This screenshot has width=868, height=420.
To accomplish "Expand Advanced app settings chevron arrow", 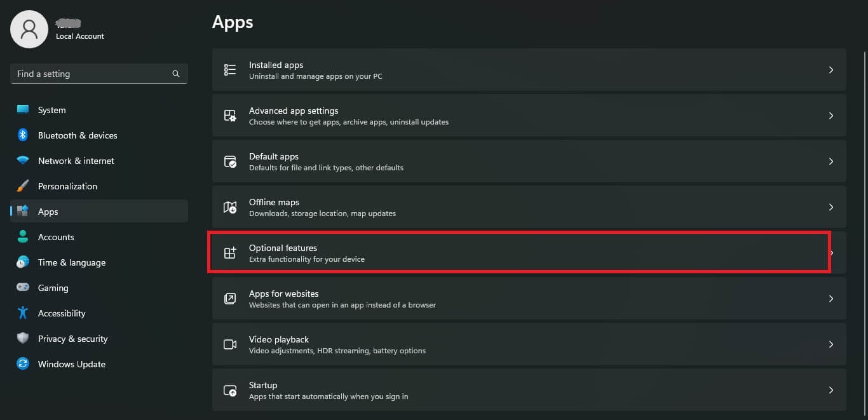I will pyautogui.click(x=831, y=116).
